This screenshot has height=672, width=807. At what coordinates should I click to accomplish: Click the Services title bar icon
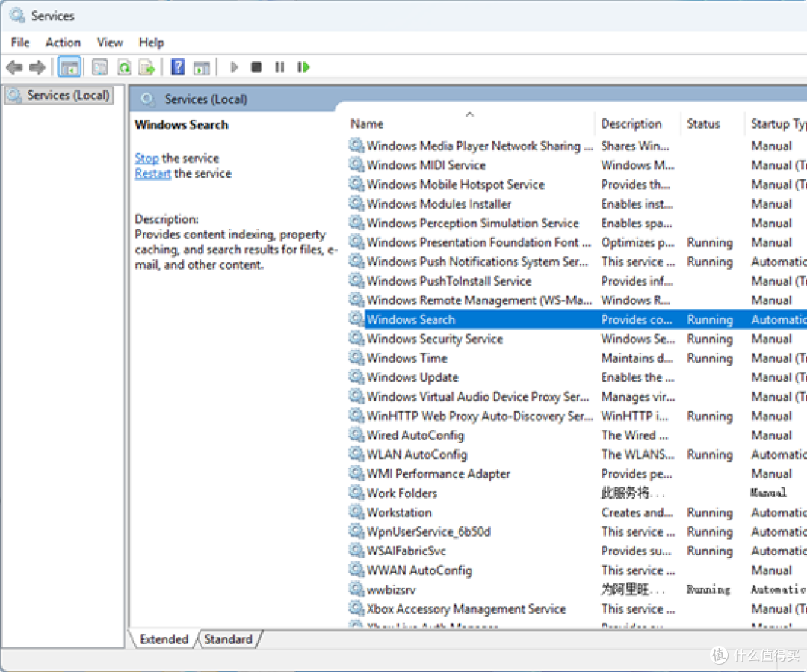click(x=17, y=16)
